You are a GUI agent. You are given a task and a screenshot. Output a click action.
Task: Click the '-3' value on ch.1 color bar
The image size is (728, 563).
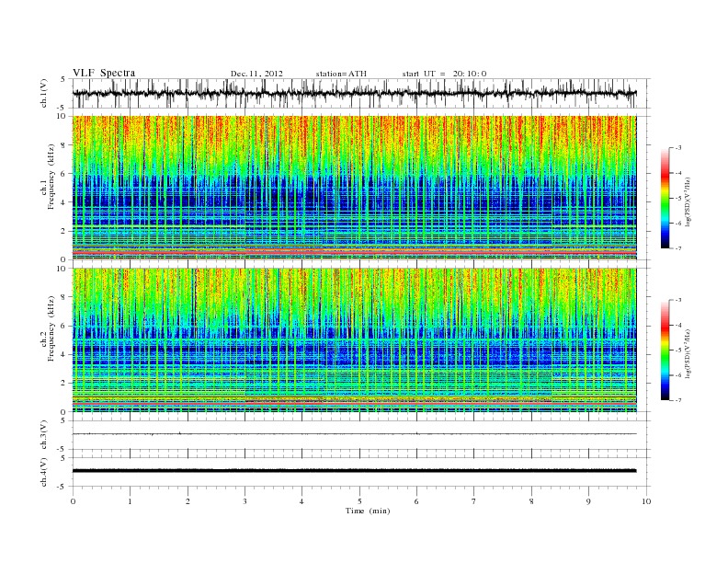click(678, 148)
